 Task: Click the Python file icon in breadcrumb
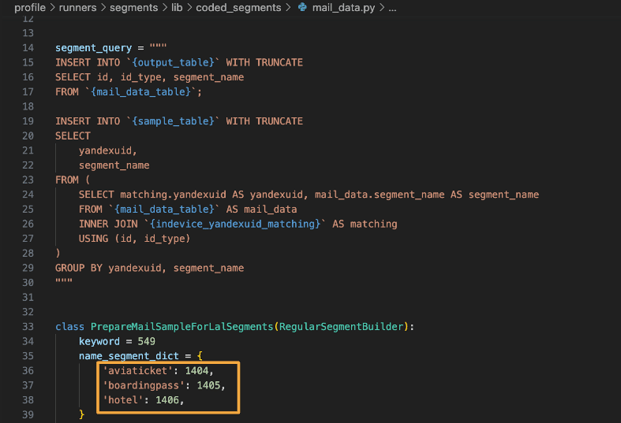point(302,7)
